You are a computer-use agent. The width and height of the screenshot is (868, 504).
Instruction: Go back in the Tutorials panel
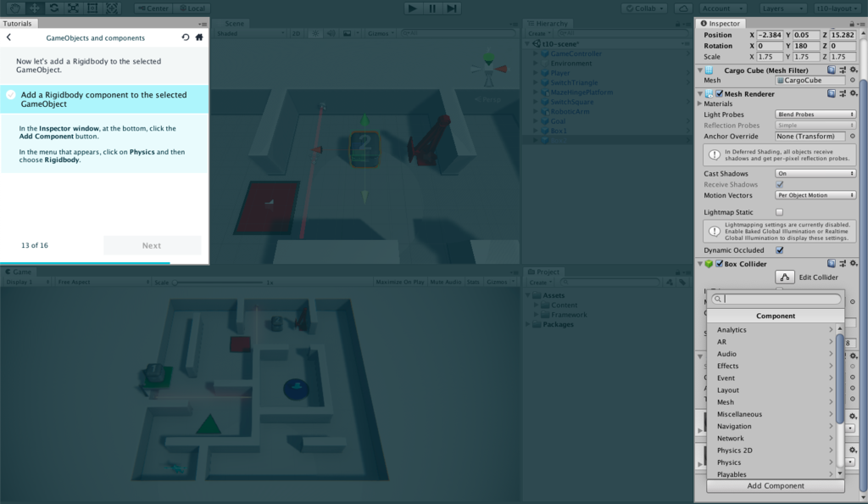point(8,37)
